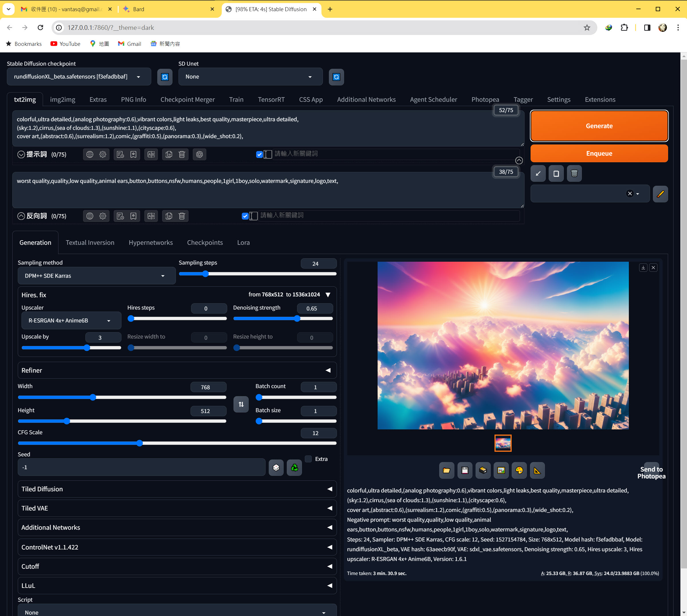Toggle the positive prompt keyword input checkbox

260,154
